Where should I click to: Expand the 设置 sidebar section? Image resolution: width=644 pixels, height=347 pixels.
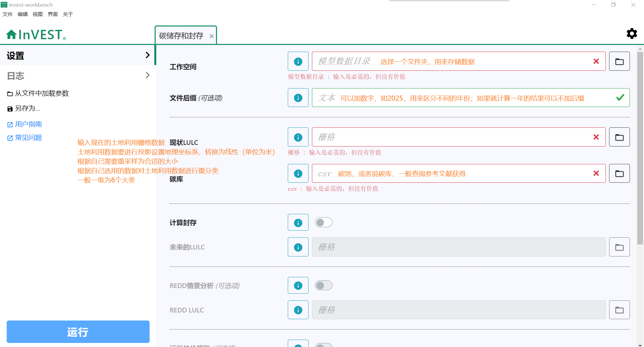78,55
